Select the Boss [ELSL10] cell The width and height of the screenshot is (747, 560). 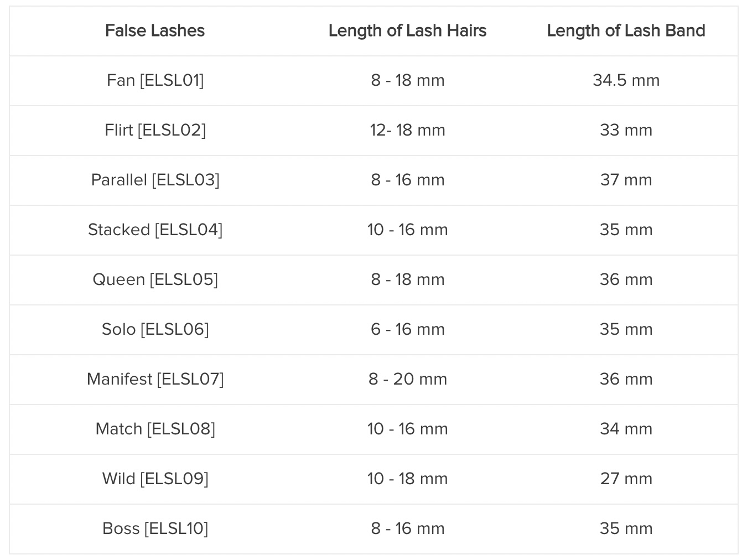coord(155,529)
